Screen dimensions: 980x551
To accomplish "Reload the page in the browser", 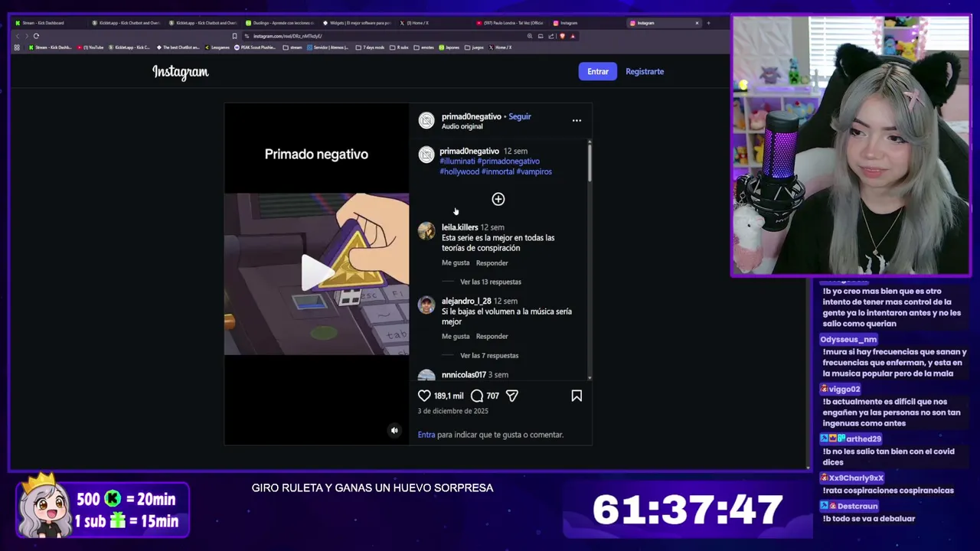I will [36, 36].
